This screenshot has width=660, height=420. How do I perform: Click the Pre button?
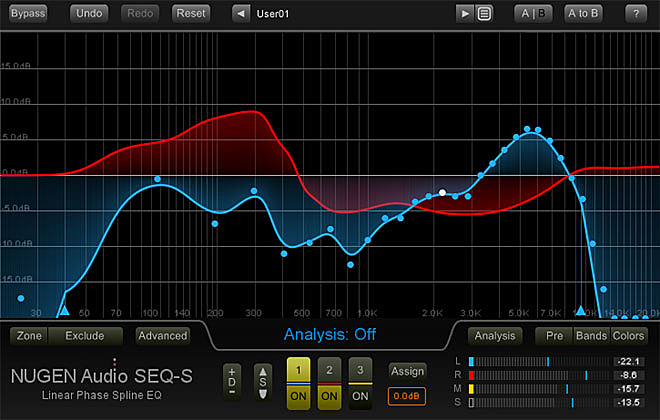[554, 336]
